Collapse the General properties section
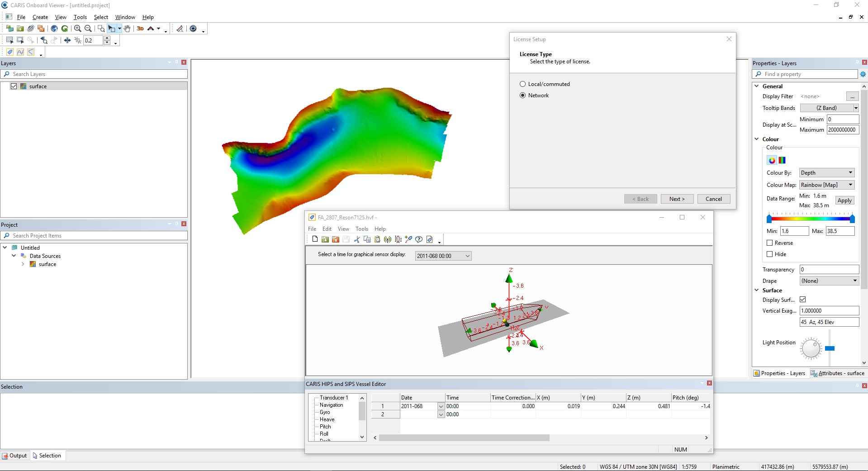Image resolution: width=868 pixels, height=471 pixels. pyautogui.click(x=756, y=86)
